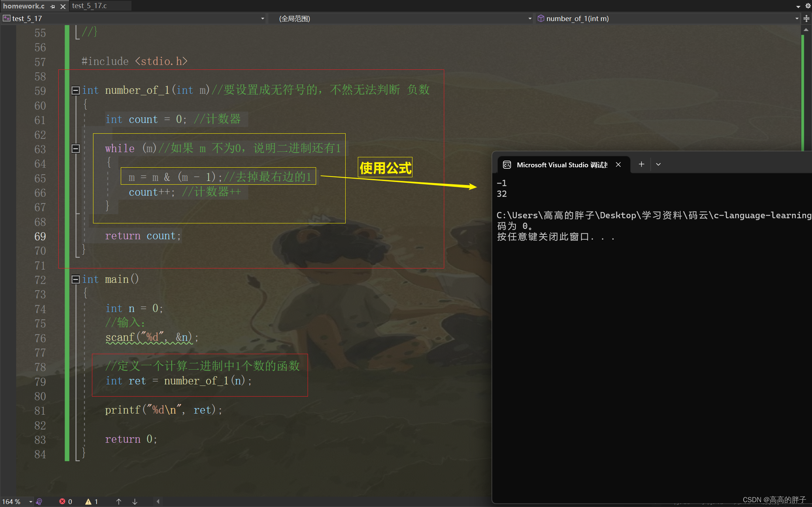This screenshot has height=507, width=812.
Task: Select the purple Copilot icon in status bar
Action: [40, 501]
